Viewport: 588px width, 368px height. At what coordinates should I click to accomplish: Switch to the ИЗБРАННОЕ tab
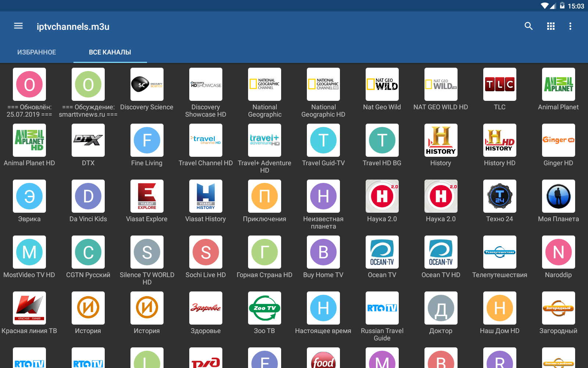[x=37, y=52]
